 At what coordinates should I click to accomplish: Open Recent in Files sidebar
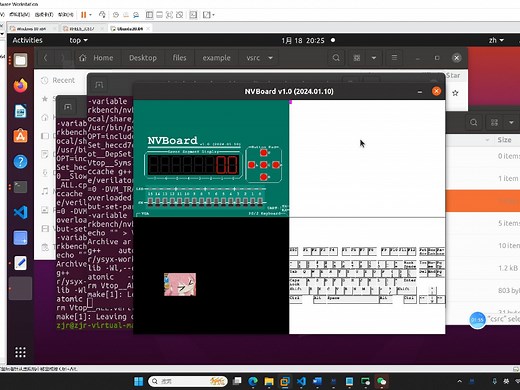[58, 80]
